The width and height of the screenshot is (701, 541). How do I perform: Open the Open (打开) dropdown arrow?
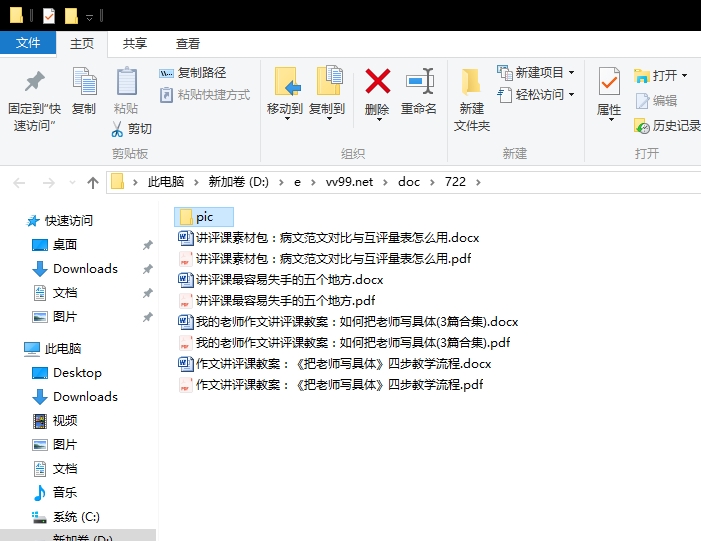(x=684, y=76)
